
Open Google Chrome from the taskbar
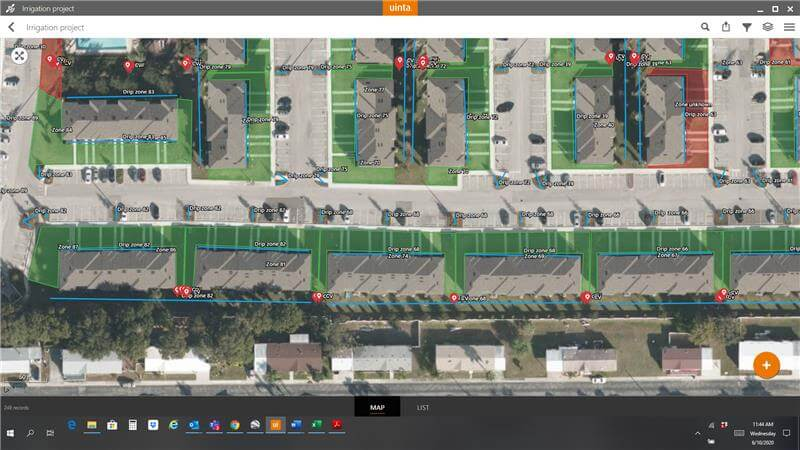(x=235, y=425)
